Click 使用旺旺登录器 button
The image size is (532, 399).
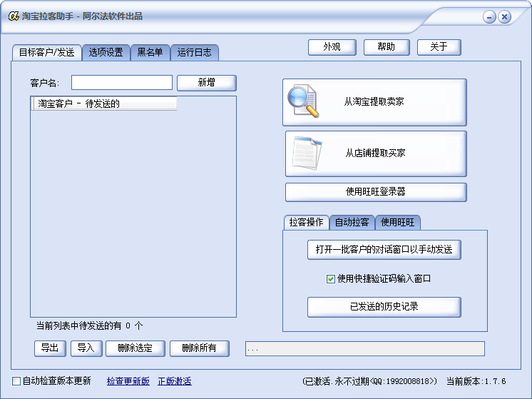click(376, 192)
